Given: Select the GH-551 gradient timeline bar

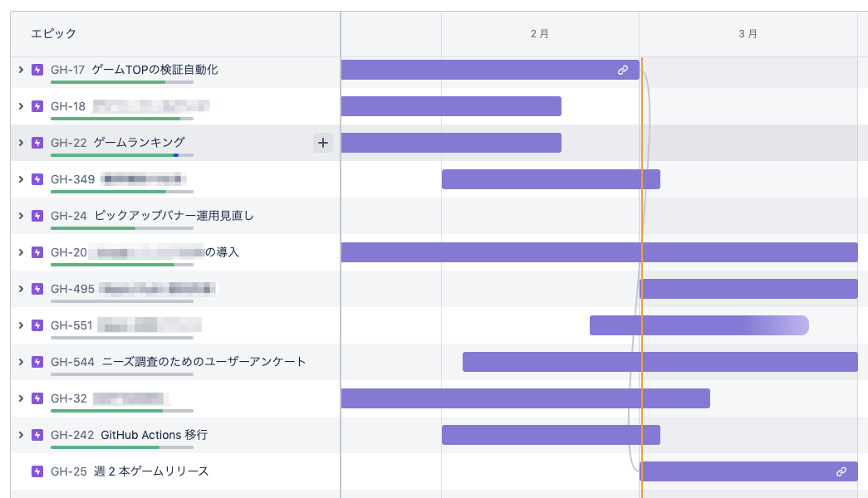Looking at the screenshot, I should tap(698, 325).
